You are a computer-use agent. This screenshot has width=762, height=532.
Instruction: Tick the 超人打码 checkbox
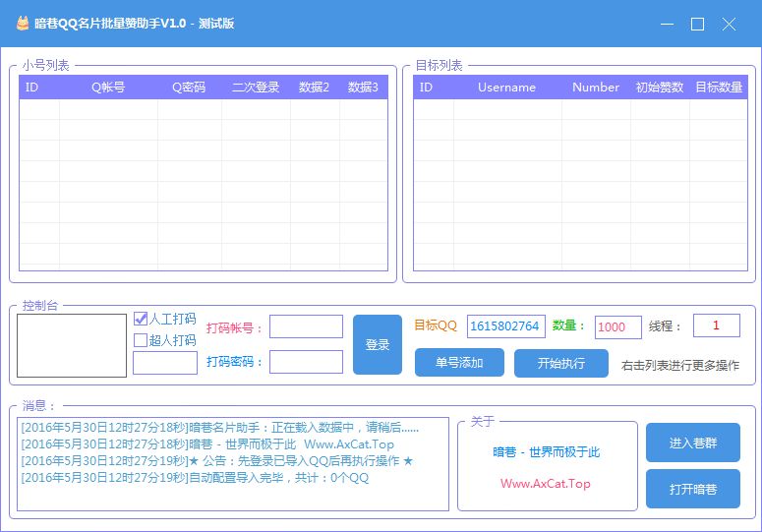(x=141, y=340)
